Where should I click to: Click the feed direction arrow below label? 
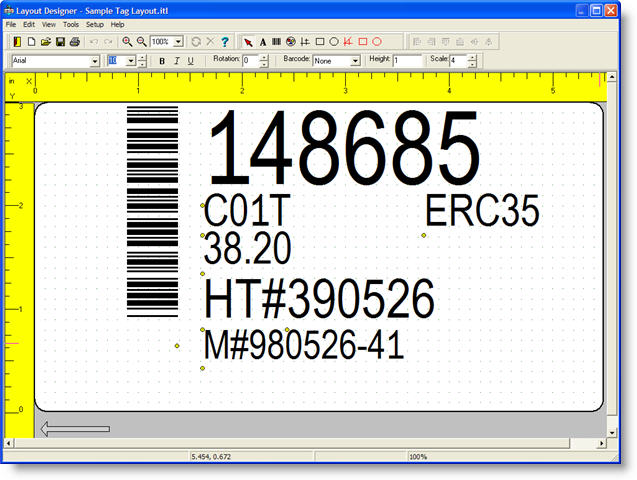tap(75, 429)
